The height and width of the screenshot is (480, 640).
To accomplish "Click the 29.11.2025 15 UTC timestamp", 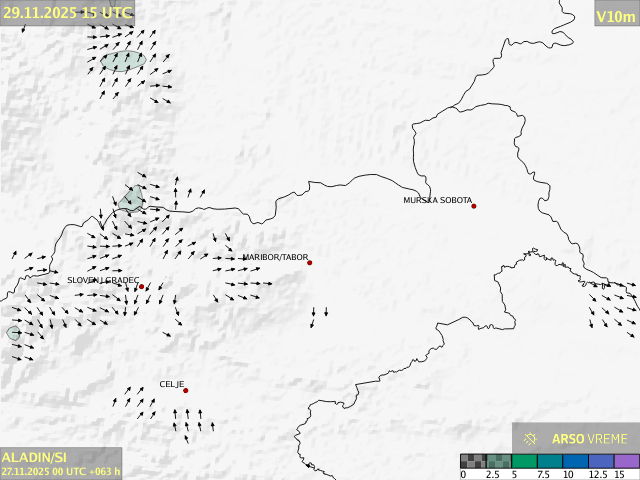I will tap(66, 12).
